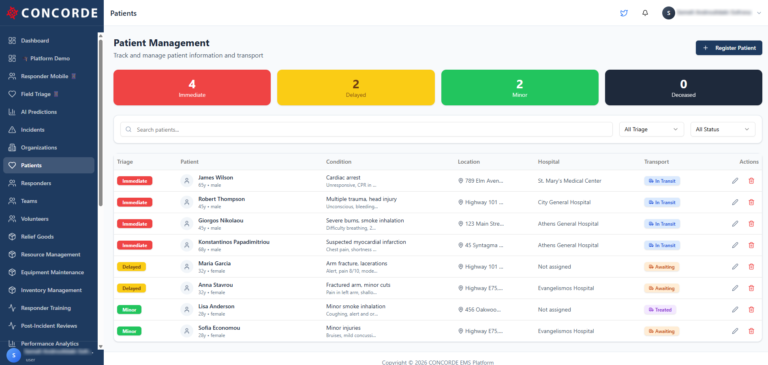
Task: Click Awaiting badge for Maria Garcia
Action: pos(662,267)
